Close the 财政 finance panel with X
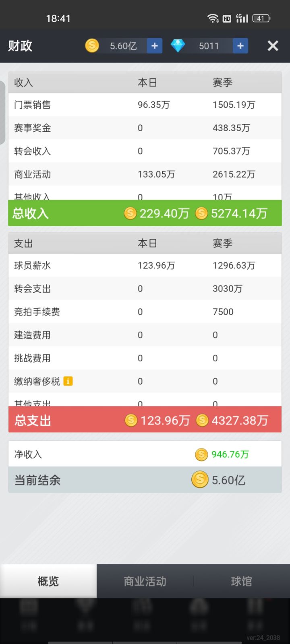Viewport: 290px width, 644px height. tap(273, 46)
